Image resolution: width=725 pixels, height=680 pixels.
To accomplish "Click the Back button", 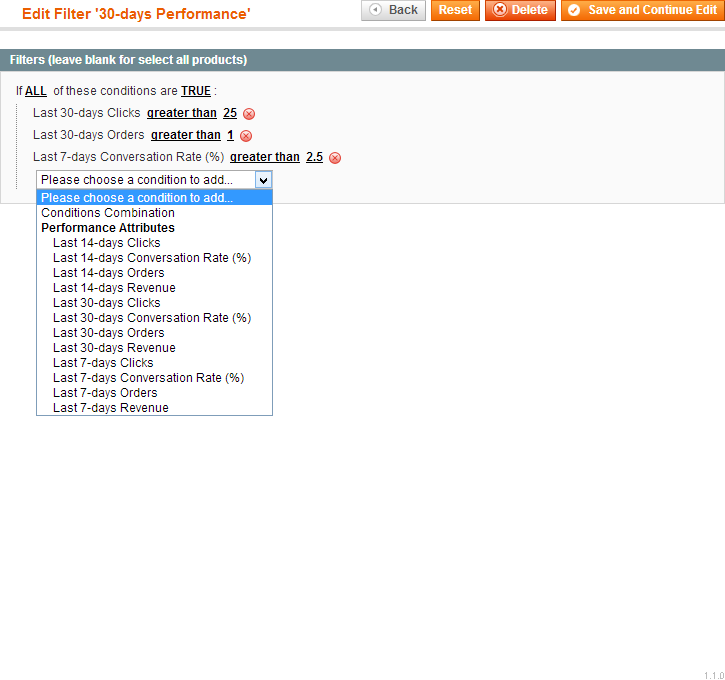I will 393,10.
